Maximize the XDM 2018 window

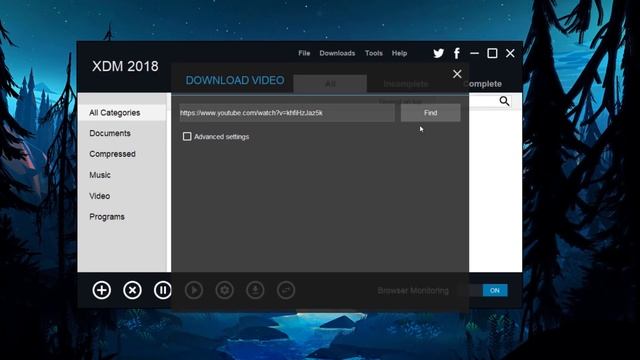pos(492,53)
